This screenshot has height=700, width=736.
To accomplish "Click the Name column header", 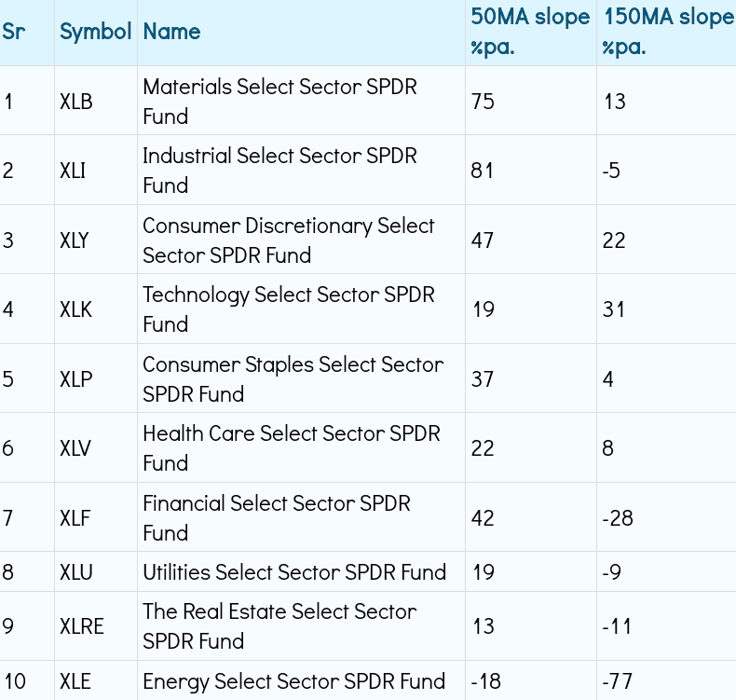I will click(x=172, y=32).
